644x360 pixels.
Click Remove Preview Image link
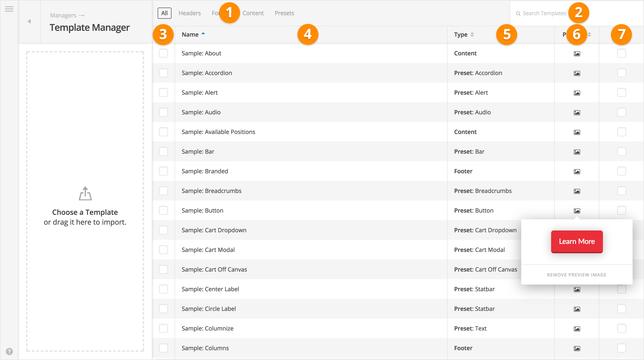576,275
